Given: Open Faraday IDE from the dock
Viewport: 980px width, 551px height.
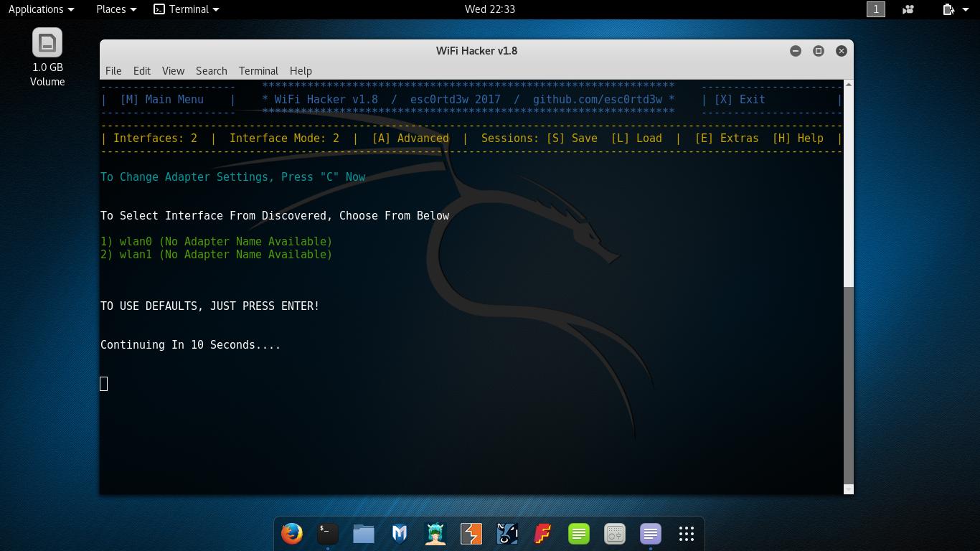Looking at the screenshot, I should pos(542,534).
